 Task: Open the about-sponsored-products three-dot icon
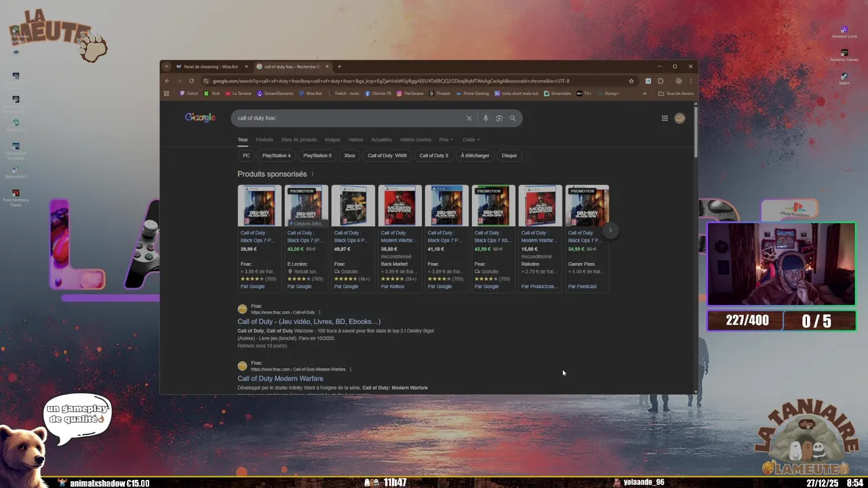point(313,174)
